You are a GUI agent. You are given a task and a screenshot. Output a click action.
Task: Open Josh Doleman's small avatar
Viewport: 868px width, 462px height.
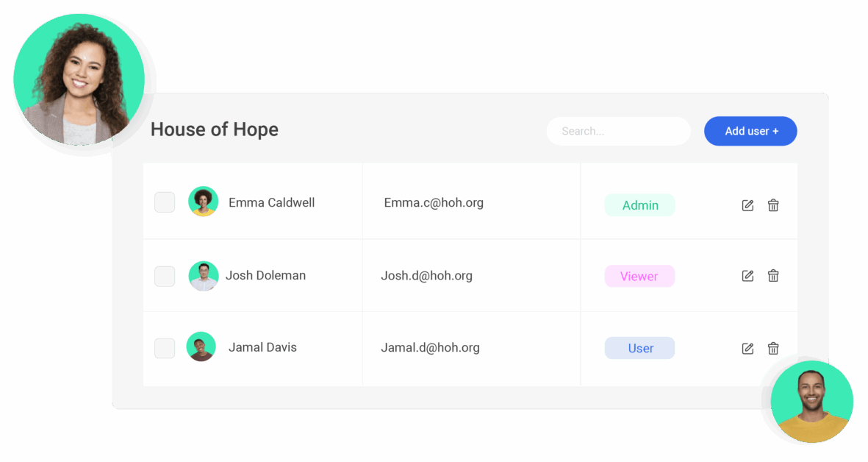[x=203, y=276]
